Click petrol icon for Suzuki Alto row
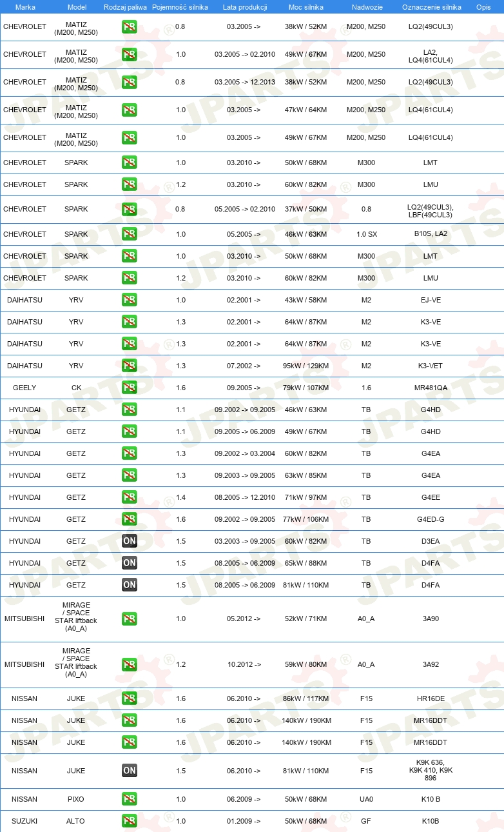504x832 pixels. 130,821
